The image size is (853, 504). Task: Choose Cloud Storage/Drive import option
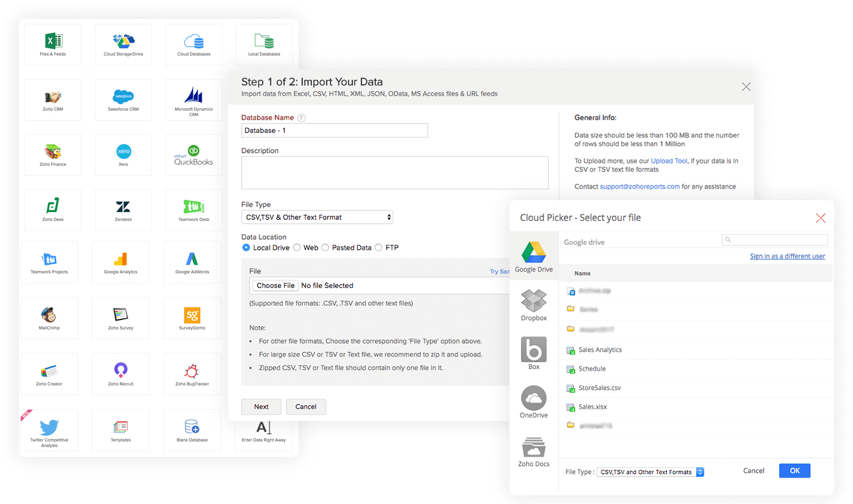(123, 44)
